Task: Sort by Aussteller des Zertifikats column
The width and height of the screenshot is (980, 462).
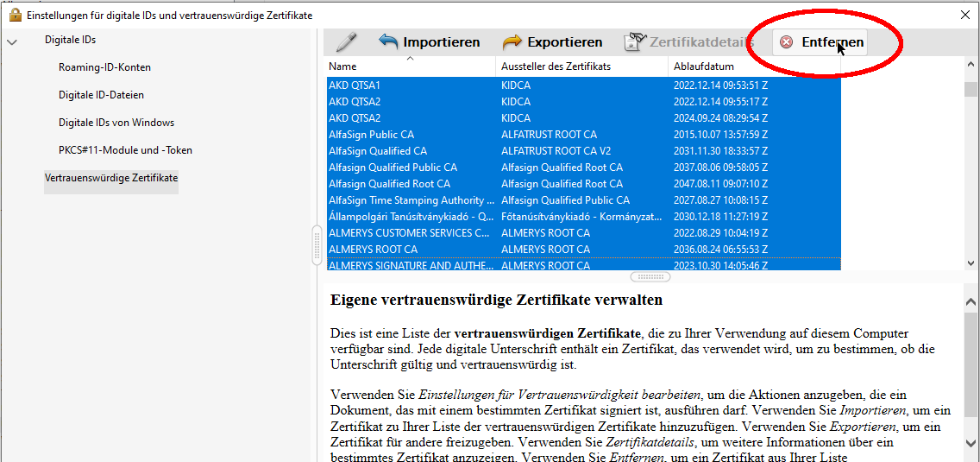Action: (582, 66)
